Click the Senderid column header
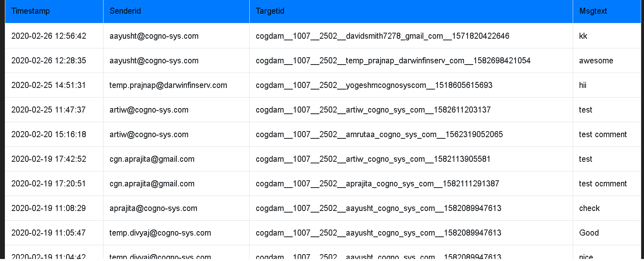644x261 pixels. coord(176,11)
